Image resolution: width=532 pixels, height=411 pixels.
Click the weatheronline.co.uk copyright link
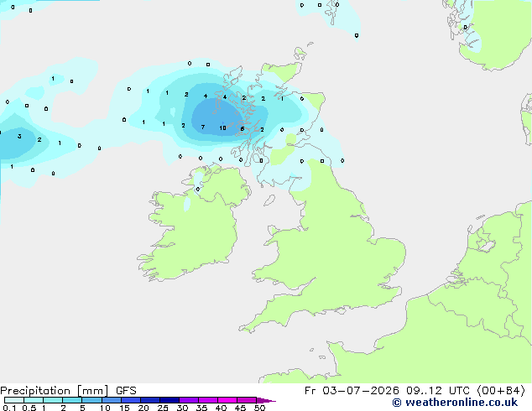pos(455,403)
